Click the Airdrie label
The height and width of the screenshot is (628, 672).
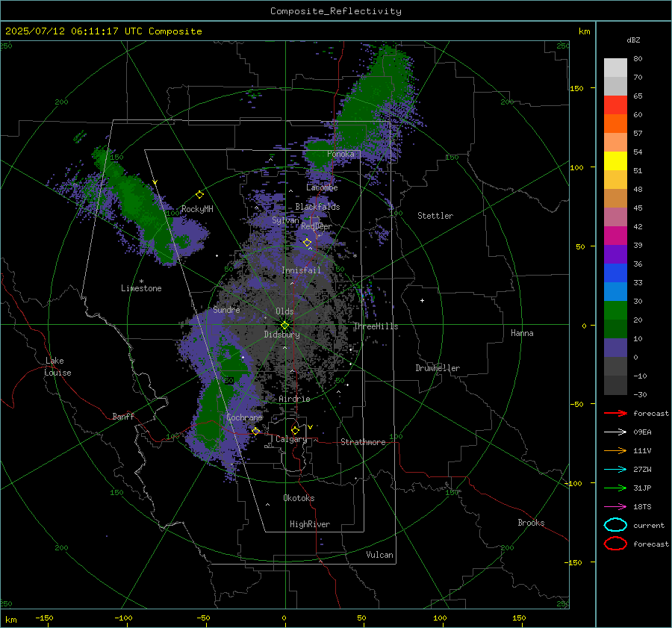click(x=294, y=399)
